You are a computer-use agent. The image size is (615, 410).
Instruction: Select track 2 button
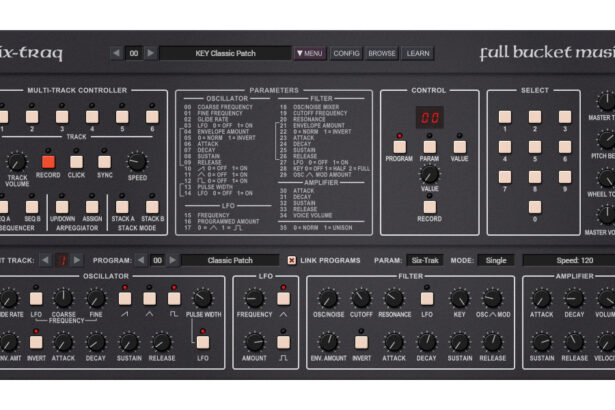coord(32,117)
